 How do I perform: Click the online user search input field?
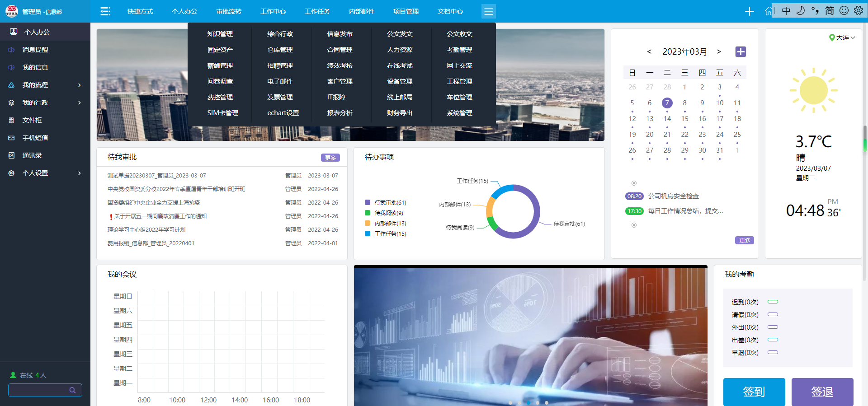(x=38, y=390)
